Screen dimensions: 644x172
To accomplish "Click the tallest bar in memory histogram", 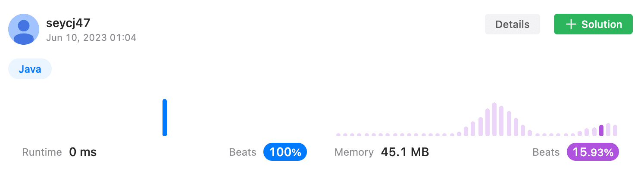I will [494, 119].
